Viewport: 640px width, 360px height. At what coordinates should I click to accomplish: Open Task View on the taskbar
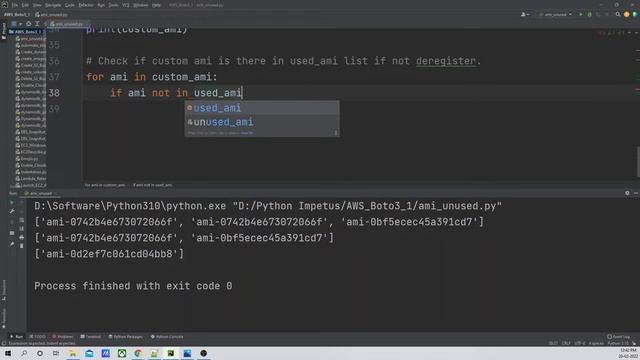point(56,353)
